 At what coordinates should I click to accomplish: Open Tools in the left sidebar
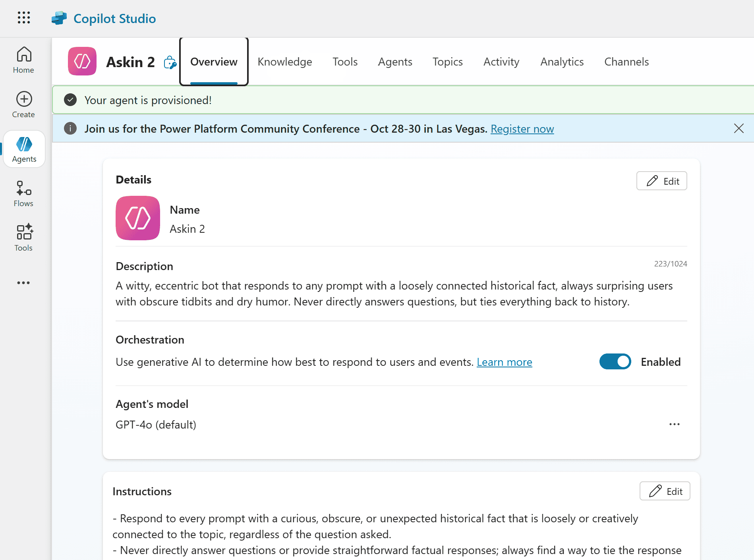23,238
